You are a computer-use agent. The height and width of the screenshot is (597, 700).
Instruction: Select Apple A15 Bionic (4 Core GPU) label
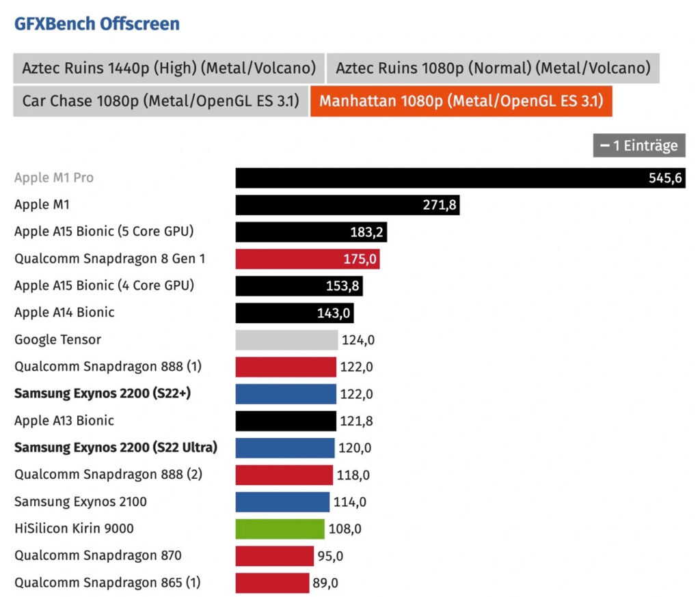point(104,286)
